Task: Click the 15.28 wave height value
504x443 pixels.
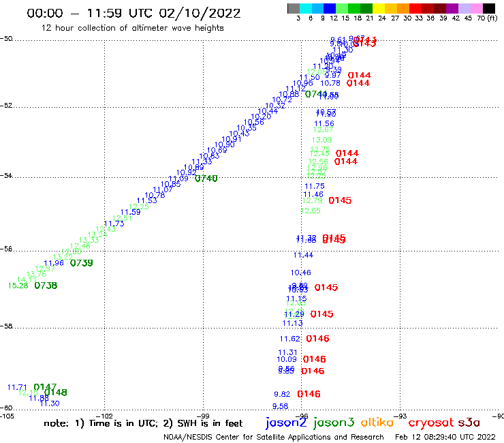Action: pos(18,286)
